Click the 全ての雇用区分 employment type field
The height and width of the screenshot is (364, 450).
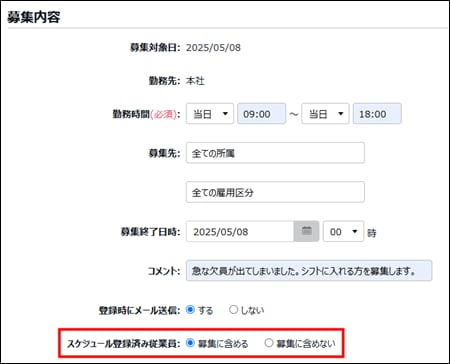[275, 192]
